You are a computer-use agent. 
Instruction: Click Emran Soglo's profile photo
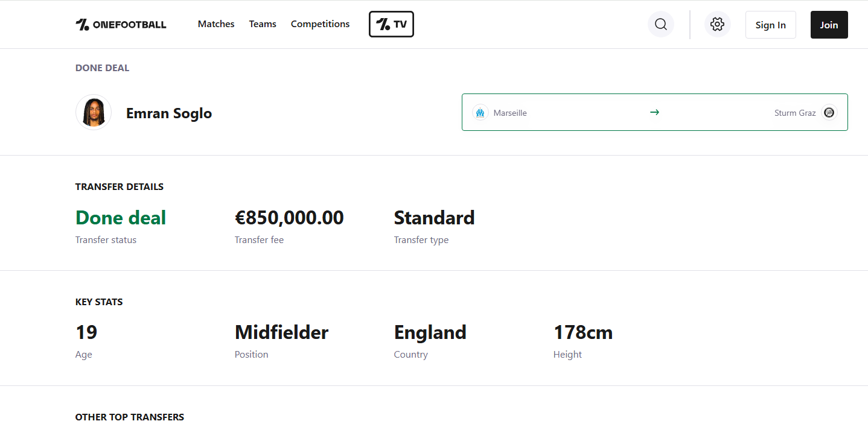94,112
